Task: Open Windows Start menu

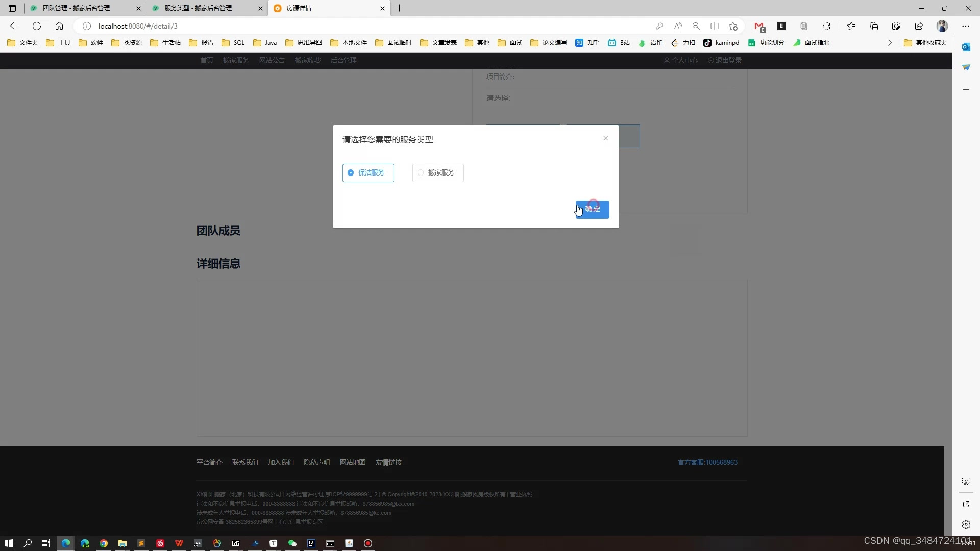Action: pos(9,543)
